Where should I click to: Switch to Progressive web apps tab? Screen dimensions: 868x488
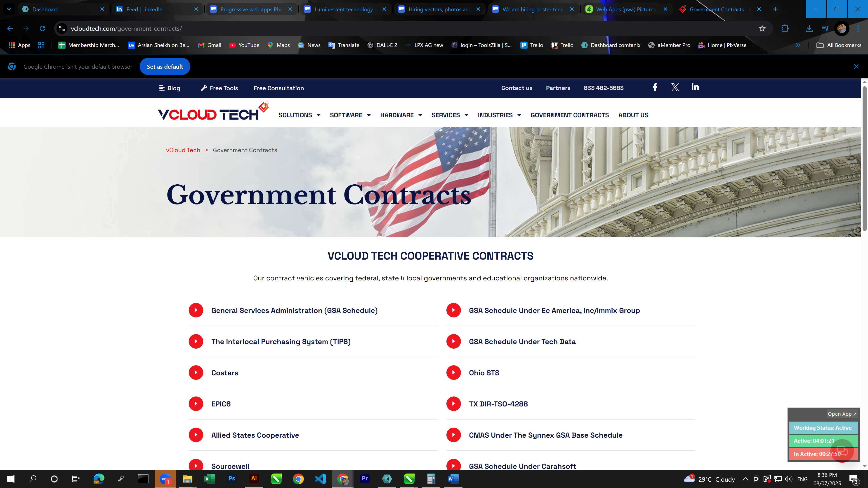pyautogui.click(x=251, y=9)
